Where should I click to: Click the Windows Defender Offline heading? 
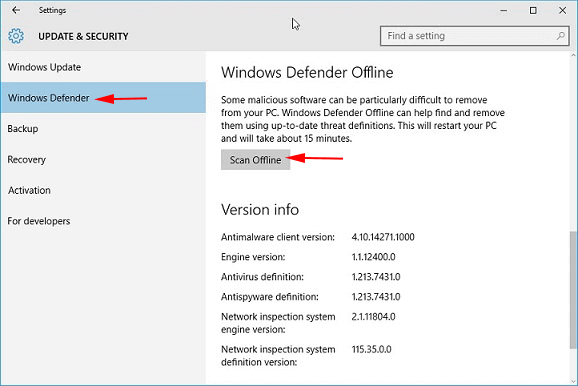pos(307,73)
